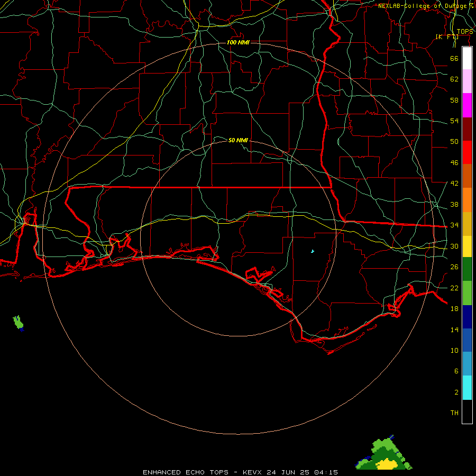This screenshot has height=476, width=476.
Task: Click the tiny cyan echo inside the 50 NMI ring
Action: [313, 251]
